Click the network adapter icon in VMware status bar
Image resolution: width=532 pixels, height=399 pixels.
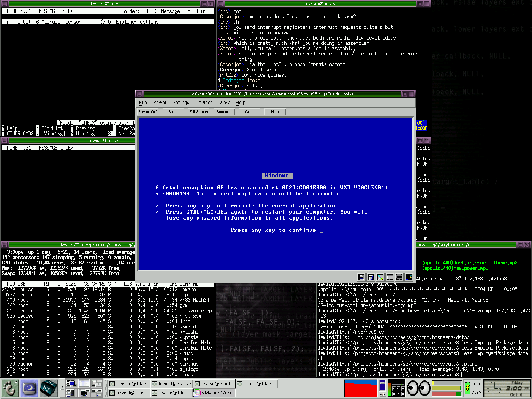click(x=409, y=277)
